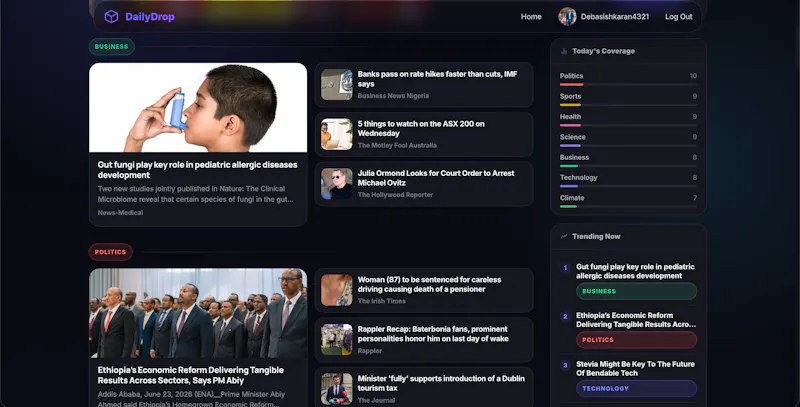This screenshot has height=407, width=800.
Task: Select Sports in Today's Coverage
Action: coord(570,96)
